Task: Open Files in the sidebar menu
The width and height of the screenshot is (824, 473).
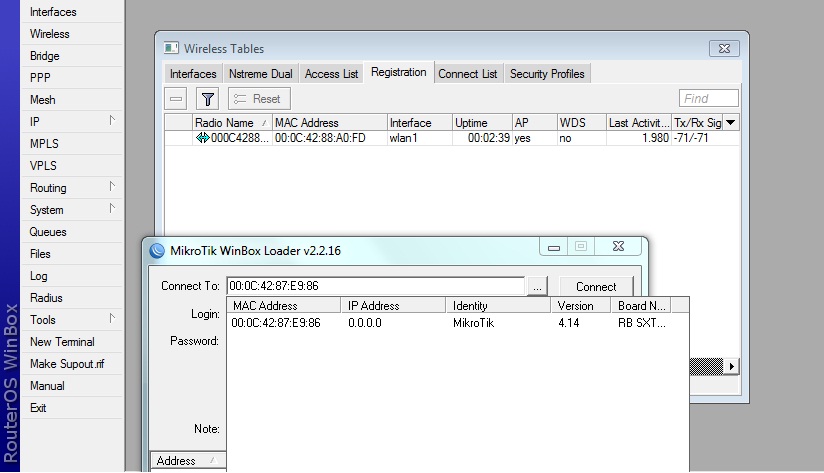Action: click(x=71, y=254)
